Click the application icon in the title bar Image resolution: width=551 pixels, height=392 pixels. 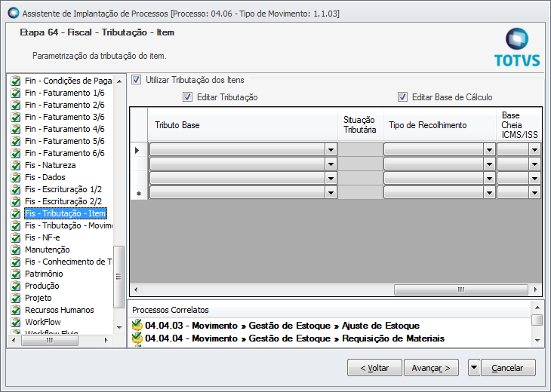point(14,13)
